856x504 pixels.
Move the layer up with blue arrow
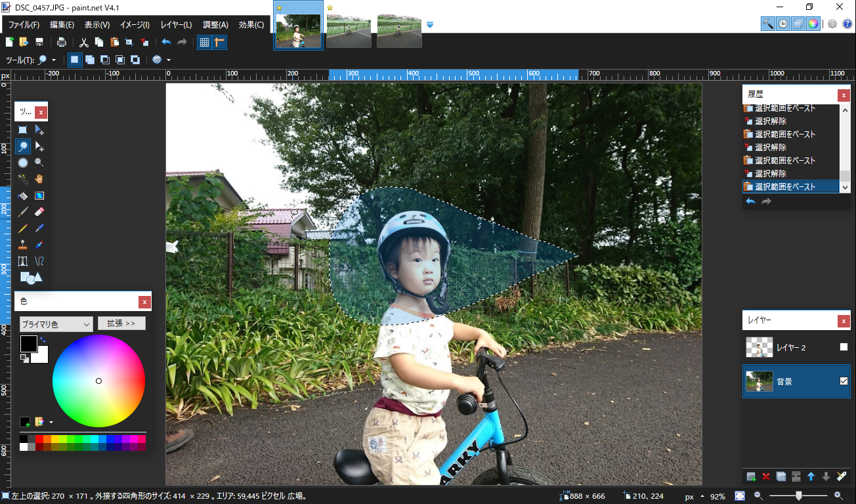(x=811, y=476)
